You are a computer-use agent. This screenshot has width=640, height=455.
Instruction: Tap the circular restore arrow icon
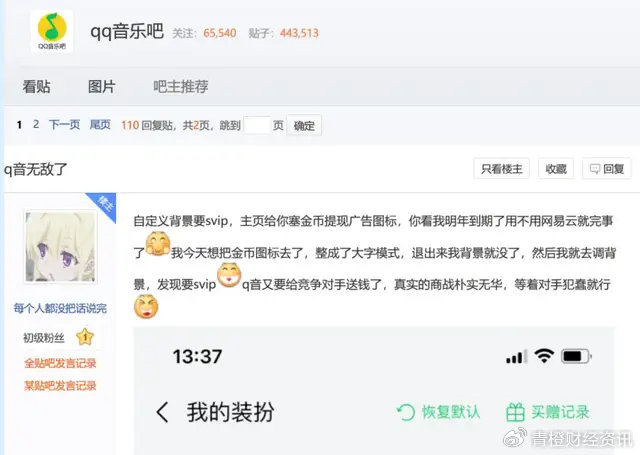(406, 413)
